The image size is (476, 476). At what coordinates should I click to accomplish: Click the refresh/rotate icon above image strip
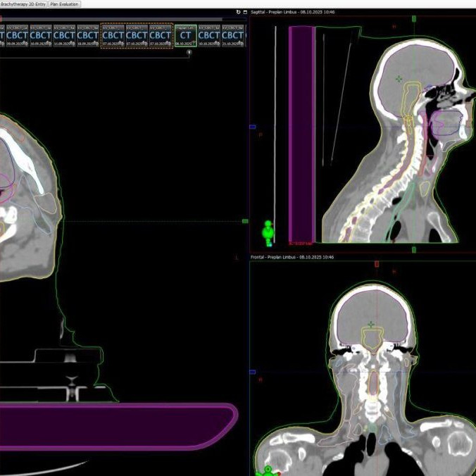tap(238, 12)
